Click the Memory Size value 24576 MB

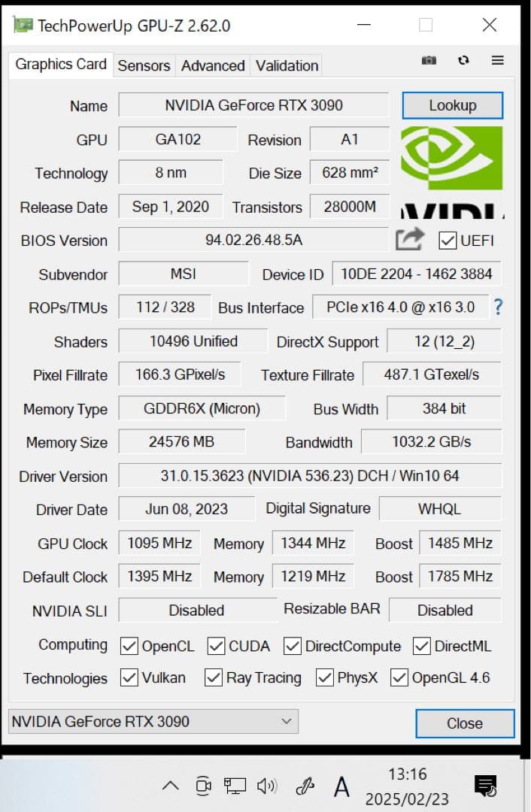coord(181,442)
